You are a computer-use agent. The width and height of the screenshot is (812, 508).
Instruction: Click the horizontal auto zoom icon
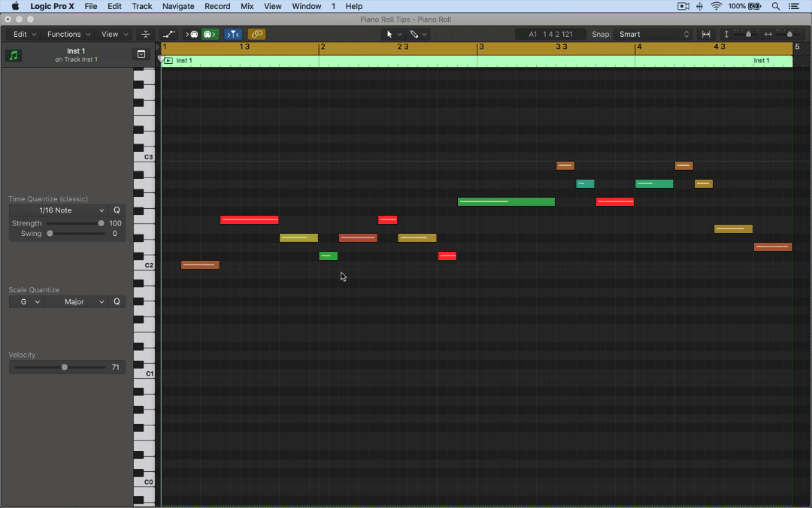(706, 35)
